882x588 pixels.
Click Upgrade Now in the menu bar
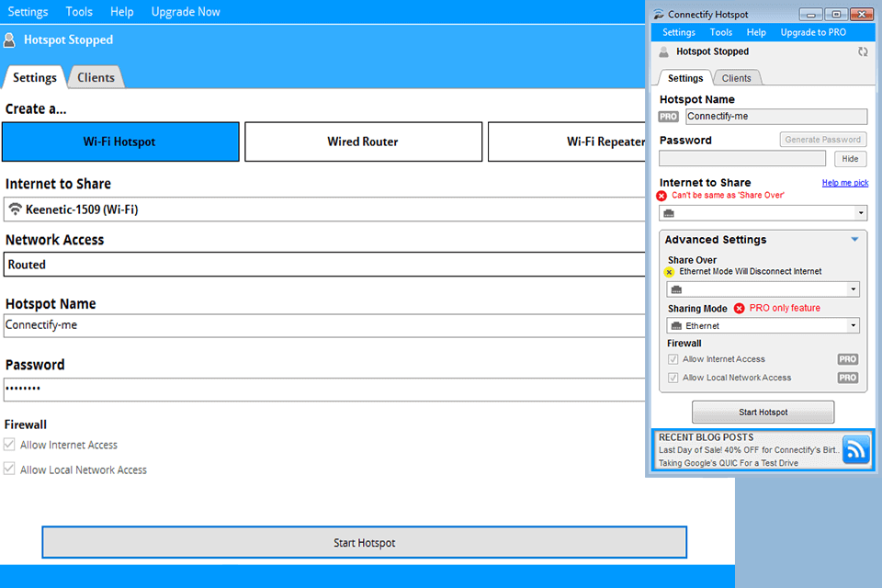click(186, 12)
